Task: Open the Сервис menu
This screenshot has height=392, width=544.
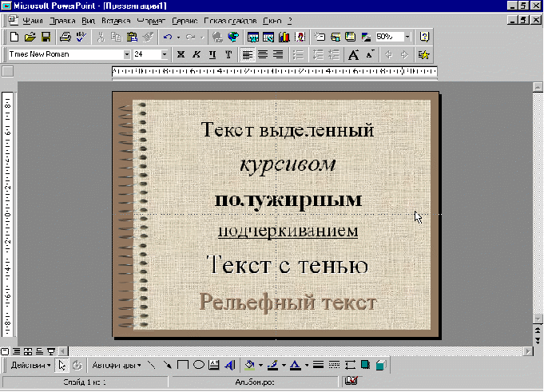Action: (x=185, y=21)
